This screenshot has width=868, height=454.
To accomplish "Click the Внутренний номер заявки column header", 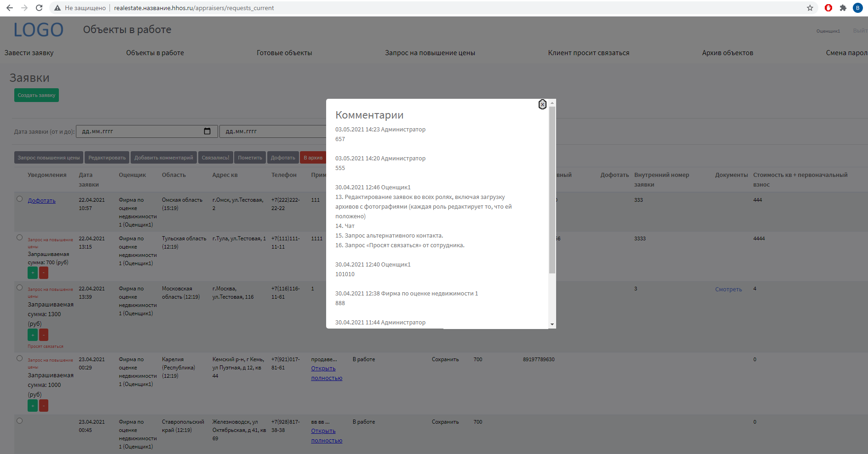I will pos(661,180).
